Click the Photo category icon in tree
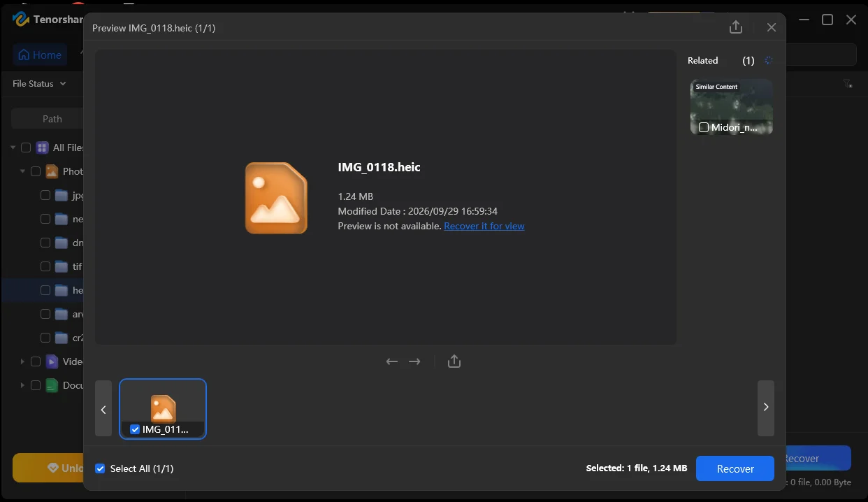Viewport: 868px width, 502px height. 52,171
